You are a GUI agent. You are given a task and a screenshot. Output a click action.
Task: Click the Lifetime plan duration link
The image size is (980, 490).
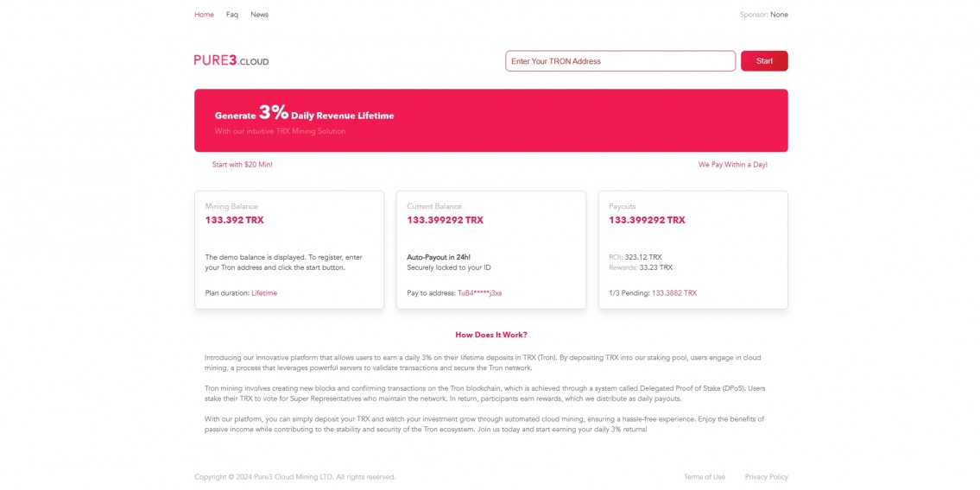click(263, 293)
